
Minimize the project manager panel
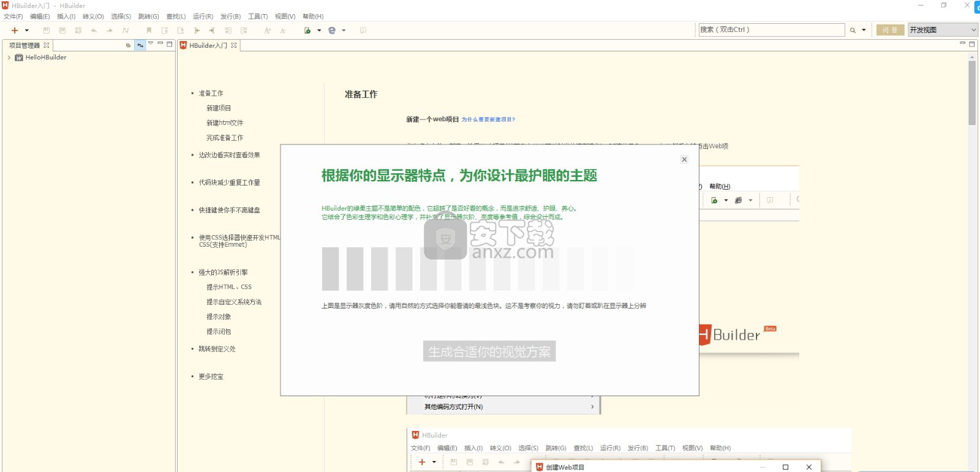[x=160, y=43]
